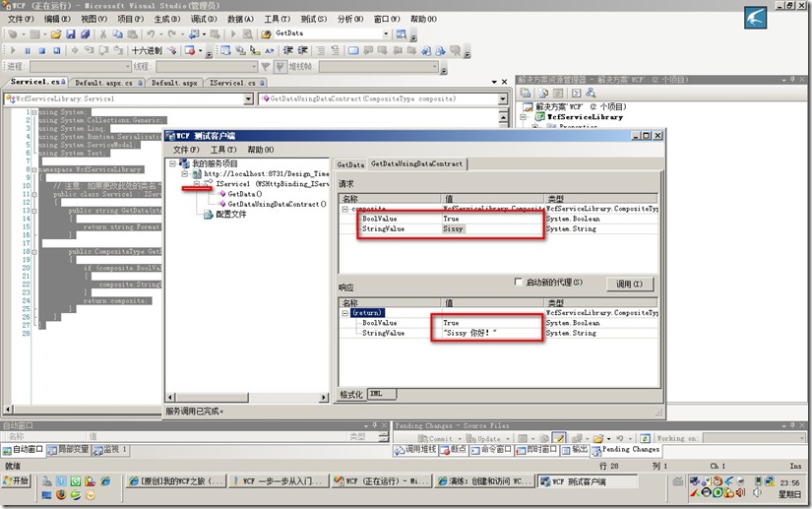
Task: Click the test client tree horizontal scrollbar
Action: pyautogui.click(x=248, y=397)
